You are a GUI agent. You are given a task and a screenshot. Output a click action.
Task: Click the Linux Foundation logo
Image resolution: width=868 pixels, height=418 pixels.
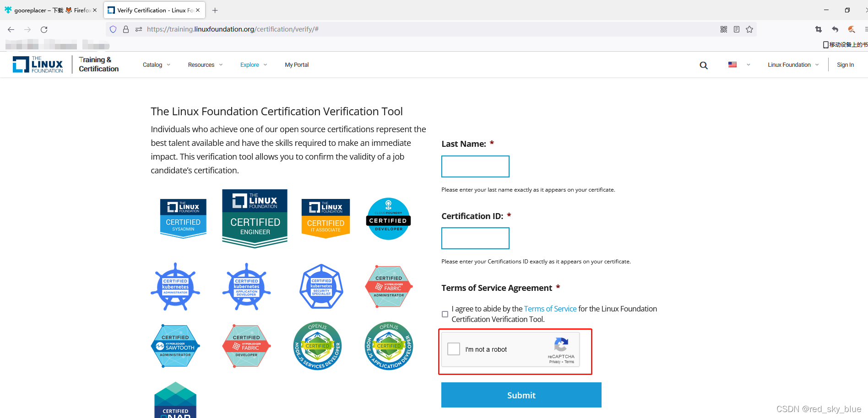(38, 64)
